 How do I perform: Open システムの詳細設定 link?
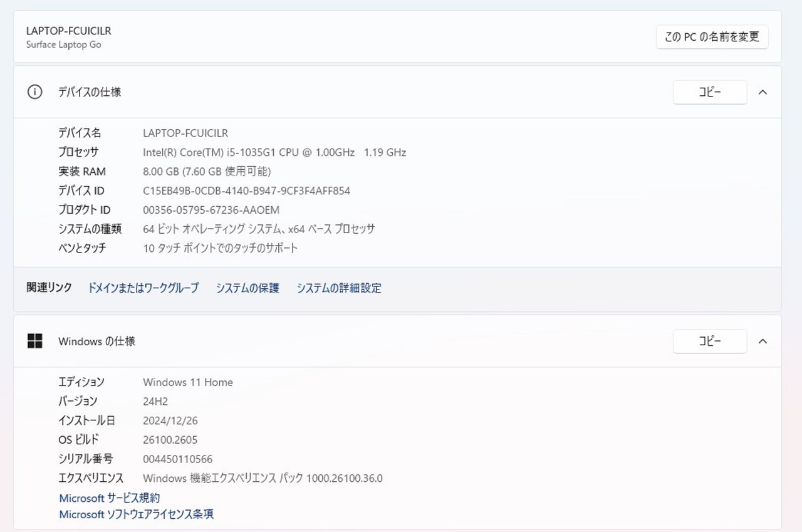(339, 288)
